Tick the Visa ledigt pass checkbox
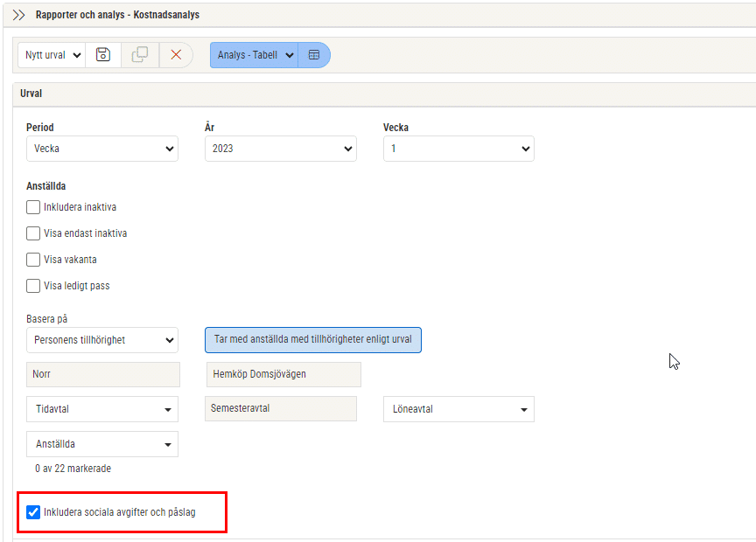This screenshot has width=756, height=542. point(33,286)
